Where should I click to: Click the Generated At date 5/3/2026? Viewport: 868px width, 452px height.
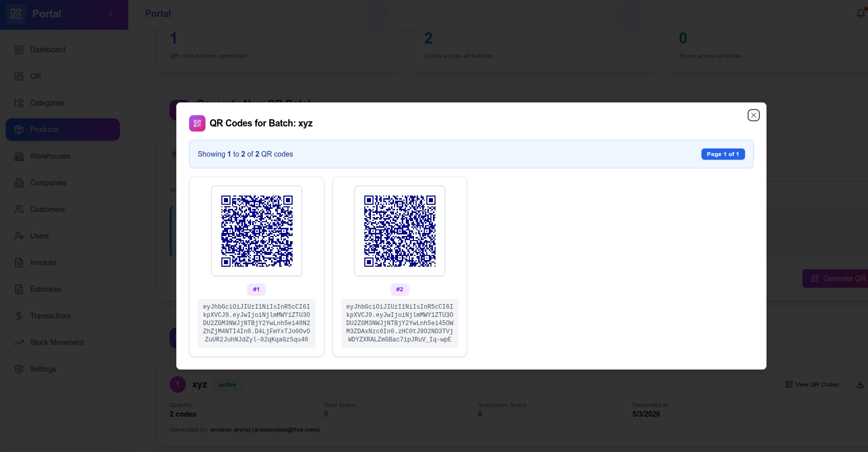(x=646, y=414)
